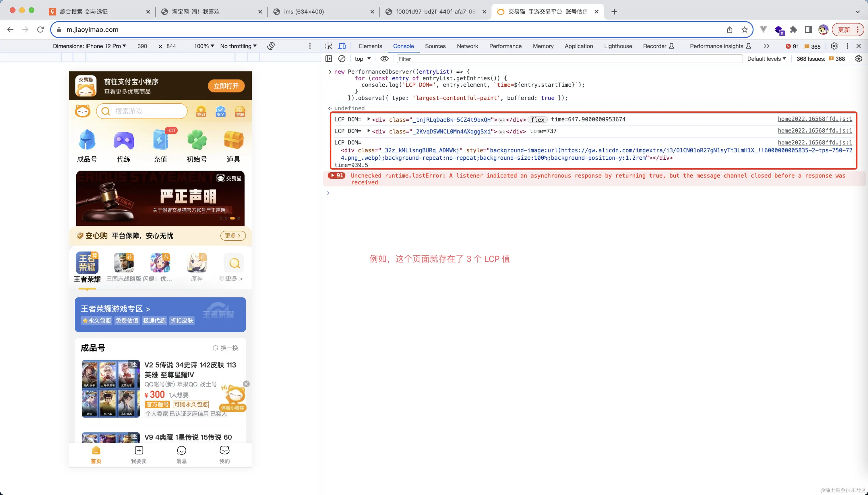Click the 立即打开 button in the banner
The width and height of the screenshot is (868, 495).
click(x=226, y=86)
